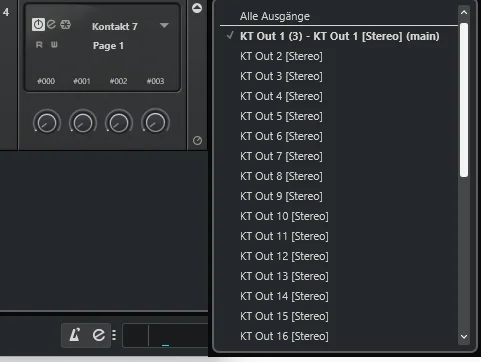Click the #002 parameter label
The width and height of the screenshot is (481, 362).
click(x=118, y=81)
